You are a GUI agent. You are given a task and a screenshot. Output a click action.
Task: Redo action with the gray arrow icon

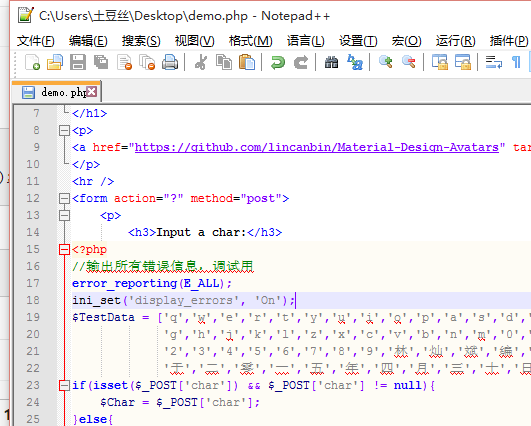coord(301,62)
